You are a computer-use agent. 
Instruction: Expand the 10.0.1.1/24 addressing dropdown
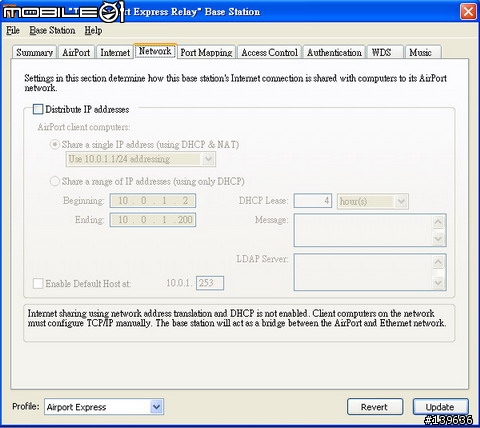(x=141, y=159)
